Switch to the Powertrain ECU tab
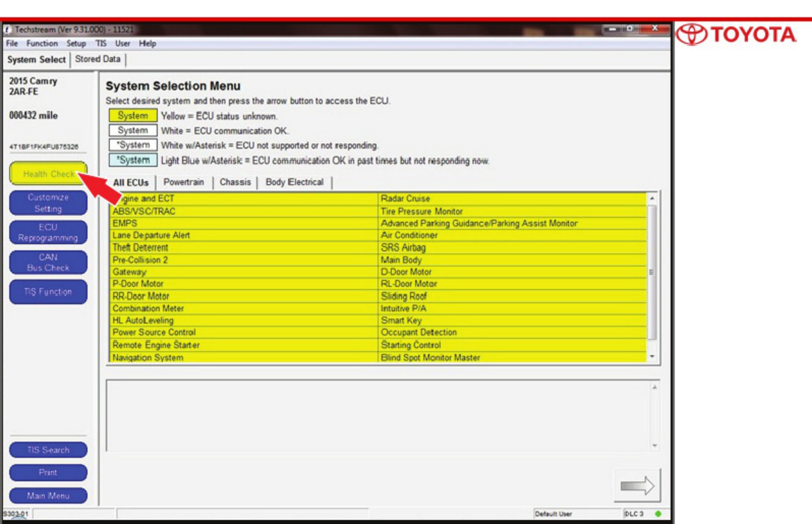 coord(184,182)
